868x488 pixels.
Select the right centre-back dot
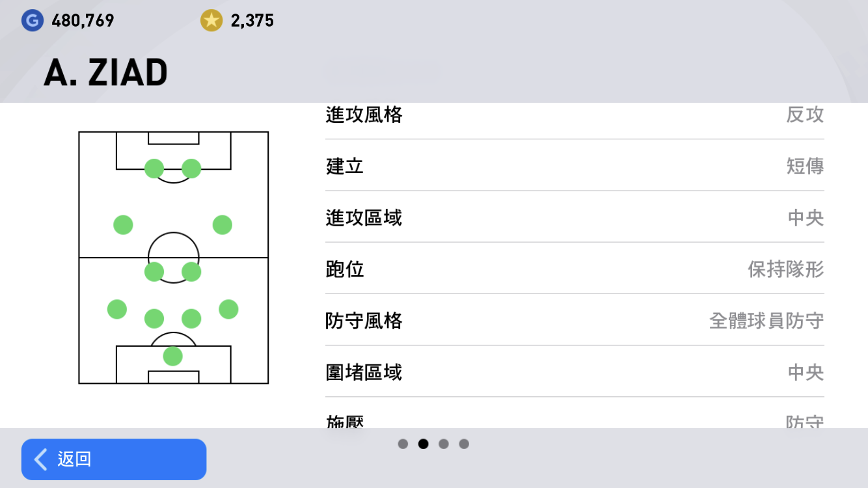pyautogui.click(x=191, y=318)
